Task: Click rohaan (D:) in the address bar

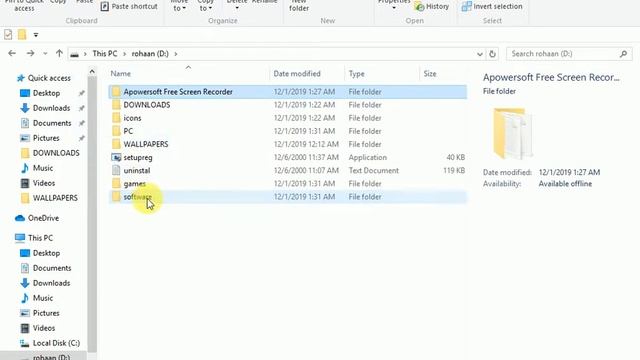Action: (x=150, y=53)
